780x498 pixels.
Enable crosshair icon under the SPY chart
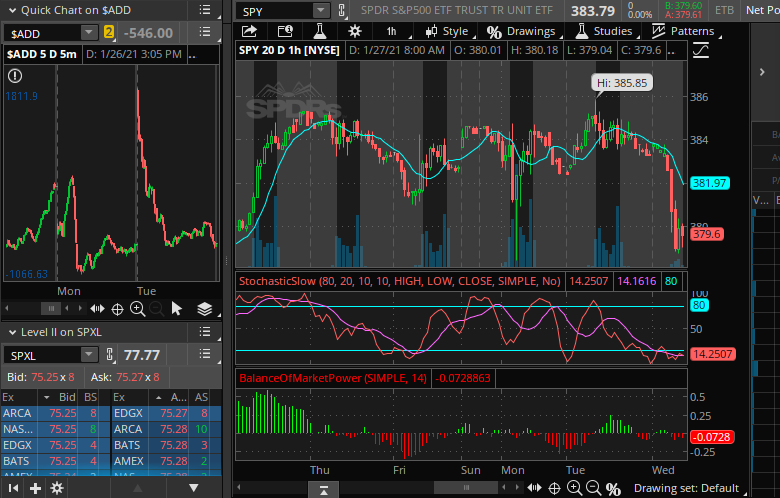point(554,488)
